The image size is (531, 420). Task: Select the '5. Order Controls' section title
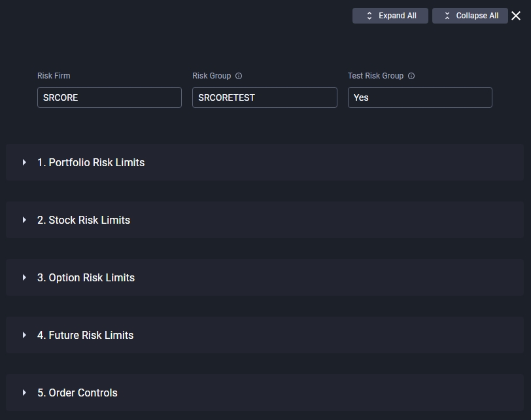pyautogui.click(x=77, y=393)
